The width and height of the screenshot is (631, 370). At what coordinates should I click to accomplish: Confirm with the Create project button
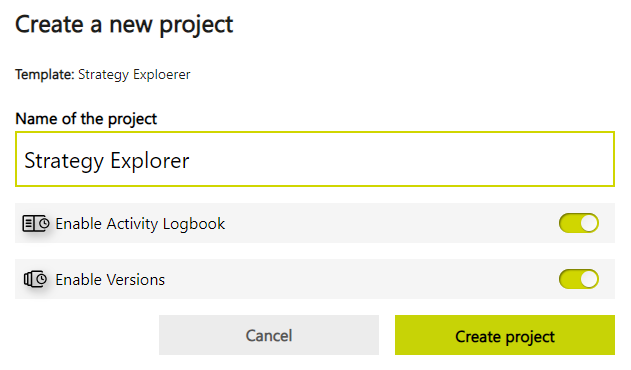point(505,335)
